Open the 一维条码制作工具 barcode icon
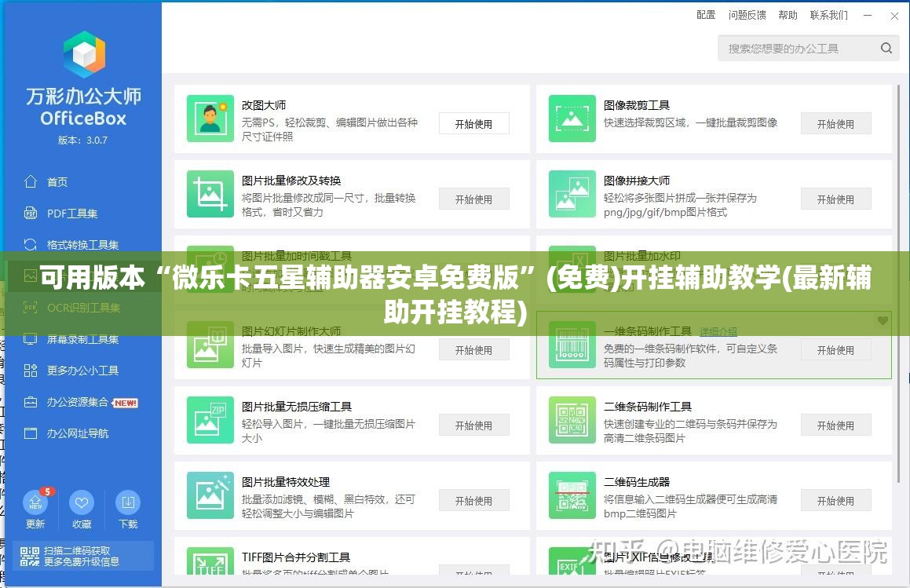Screen dimensions: 910x588 (x=572, y=345)
